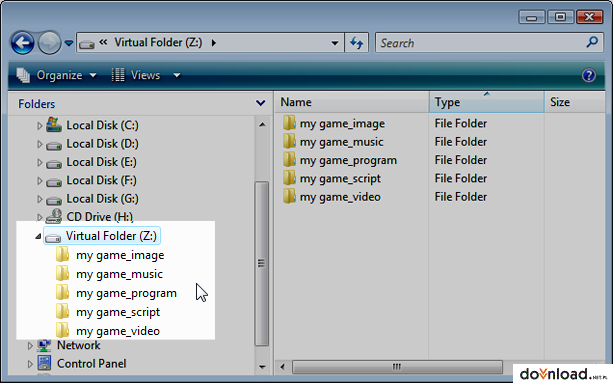Expand the Local Disk (D:) tree node
Viewport: 613px width, 383px height.
(39, 144)
